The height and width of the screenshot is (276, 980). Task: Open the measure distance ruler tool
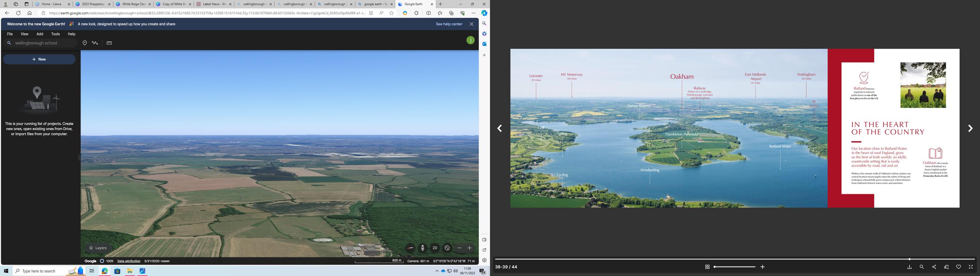(x=109, y=43)
